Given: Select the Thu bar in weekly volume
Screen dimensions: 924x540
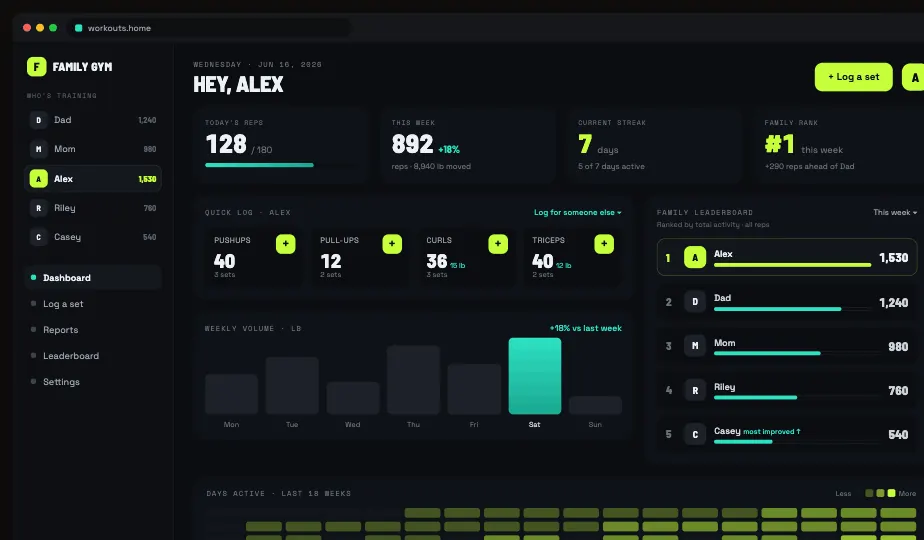Looking at the screenshot, I should pyautogui.click(x=413, y=380).
